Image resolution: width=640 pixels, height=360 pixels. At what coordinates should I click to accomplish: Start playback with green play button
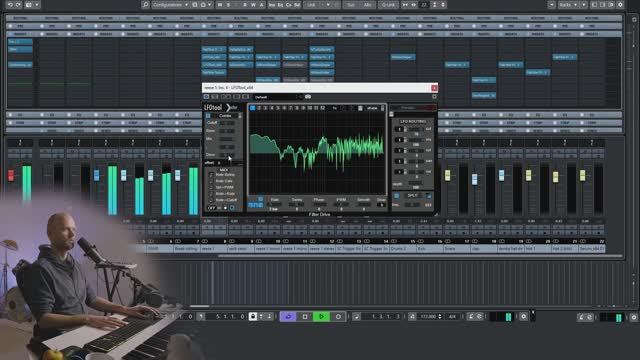(322, 317)
